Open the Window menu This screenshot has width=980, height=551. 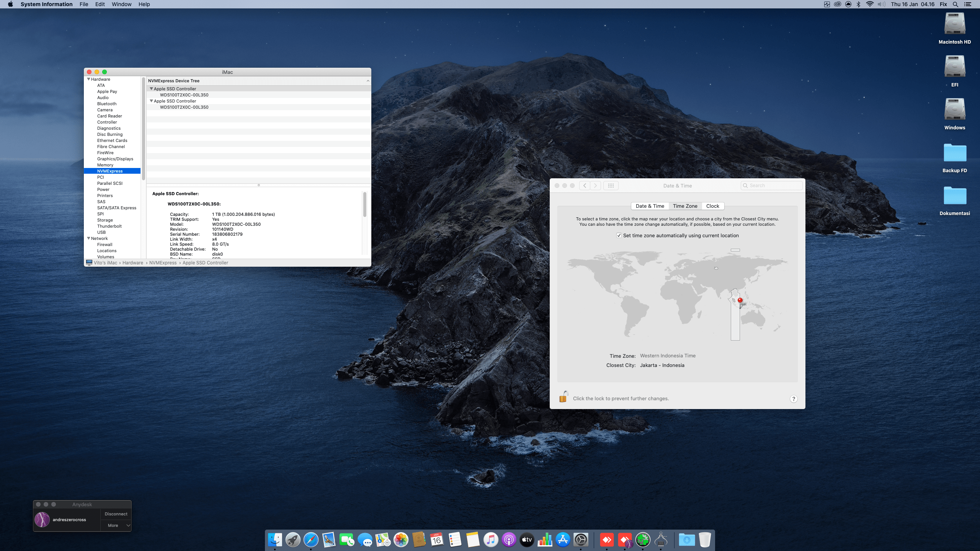[x=121, y=4]
